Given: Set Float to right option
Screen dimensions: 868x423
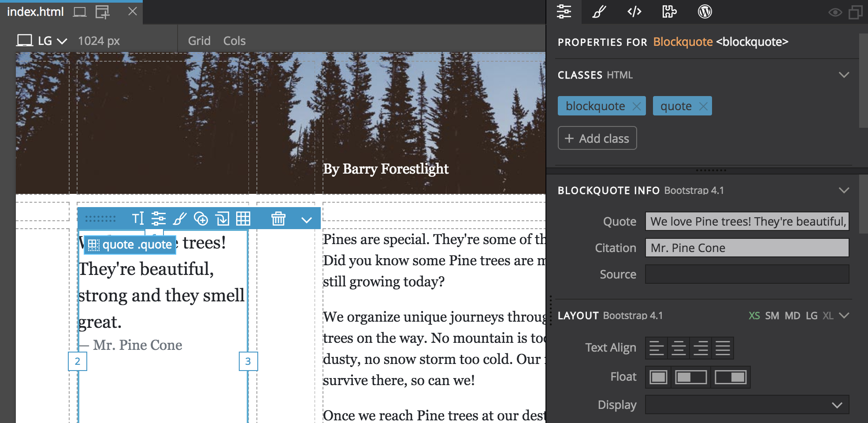Looking at the screenshot, I should [730, 377].
